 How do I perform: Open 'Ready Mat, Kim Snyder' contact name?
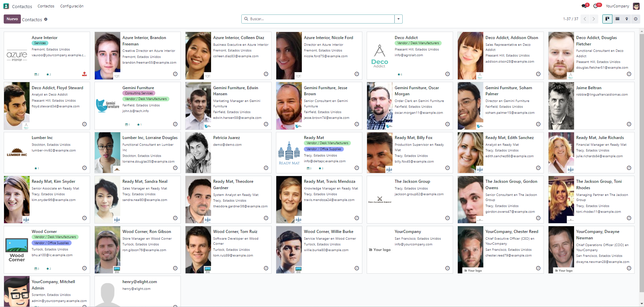pos(53,181)
